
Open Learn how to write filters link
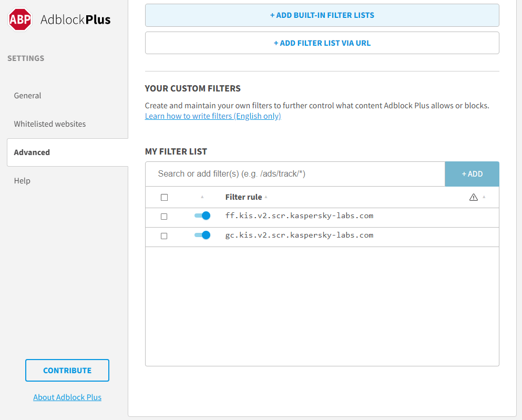click(213, 116)
